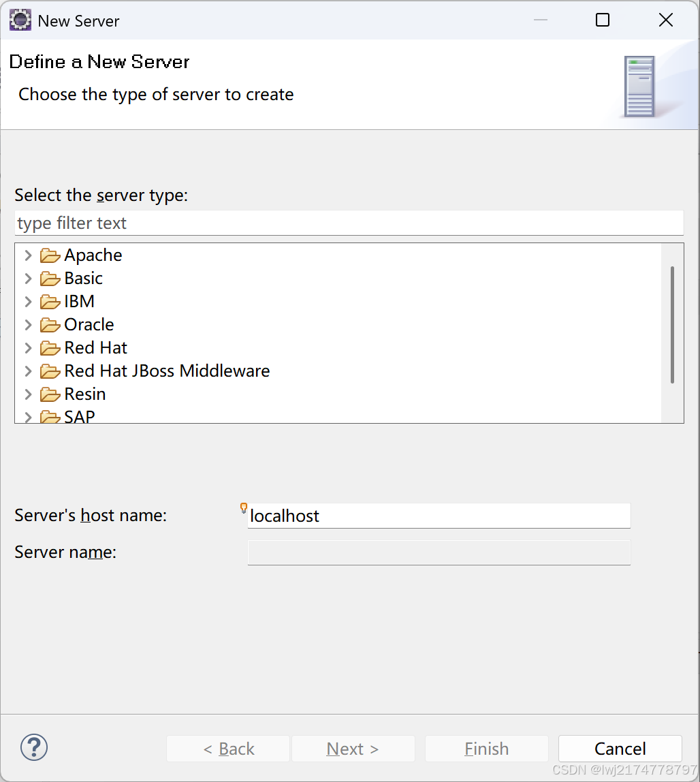Expand Red Hat JBoss Middleware category
The image size is (700, 782).
click(x=29, y=371)
